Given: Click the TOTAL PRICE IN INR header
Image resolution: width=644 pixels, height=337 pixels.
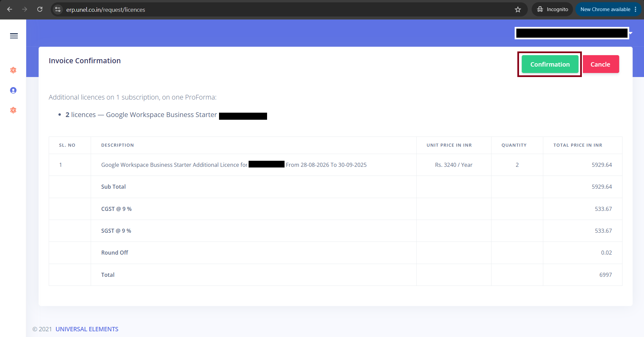Looking at the screenshot, I should click(578, 145).
